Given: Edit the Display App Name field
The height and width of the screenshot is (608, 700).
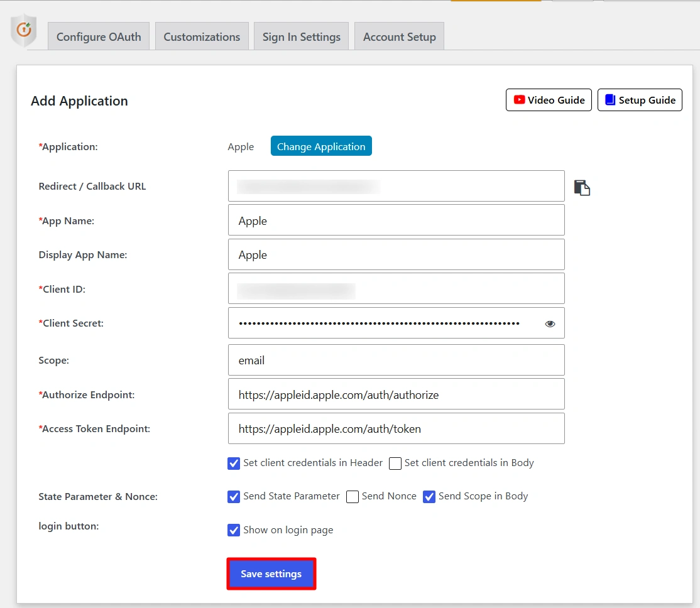Looking at the screenshot, I should pos(396,254).
